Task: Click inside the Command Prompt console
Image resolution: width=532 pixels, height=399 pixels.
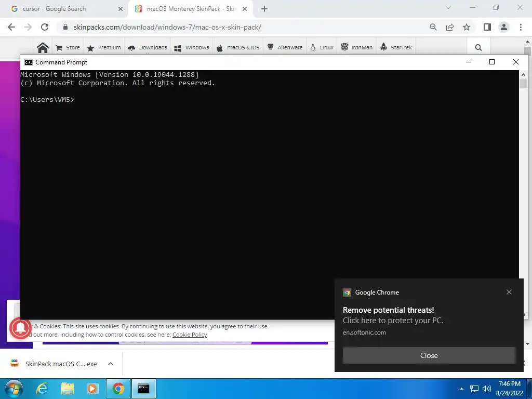Action: (x=270, y=195)
